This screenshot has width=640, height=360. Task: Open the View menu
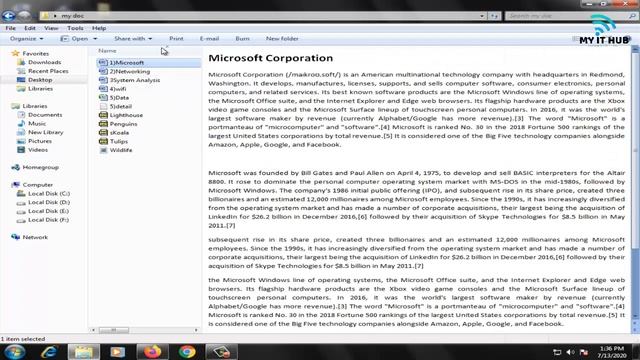tap(51, 28)
